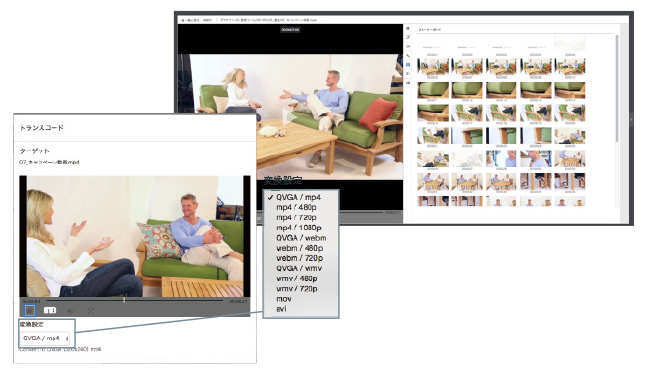
Task: Click the eye icon in the side toolbar
Action: click(408, 28)
